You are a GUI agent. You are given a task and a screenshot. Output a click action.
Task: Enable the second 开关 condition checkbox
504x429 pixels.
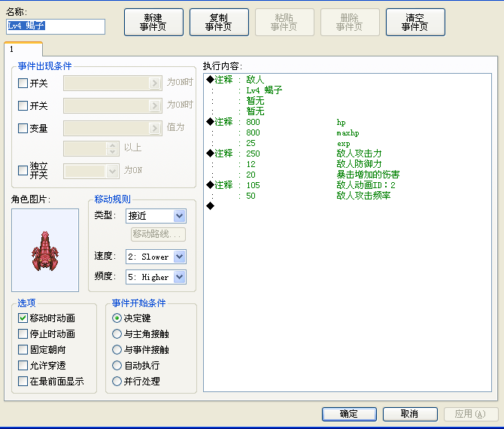pyautogui.click(x=23, y=106)
